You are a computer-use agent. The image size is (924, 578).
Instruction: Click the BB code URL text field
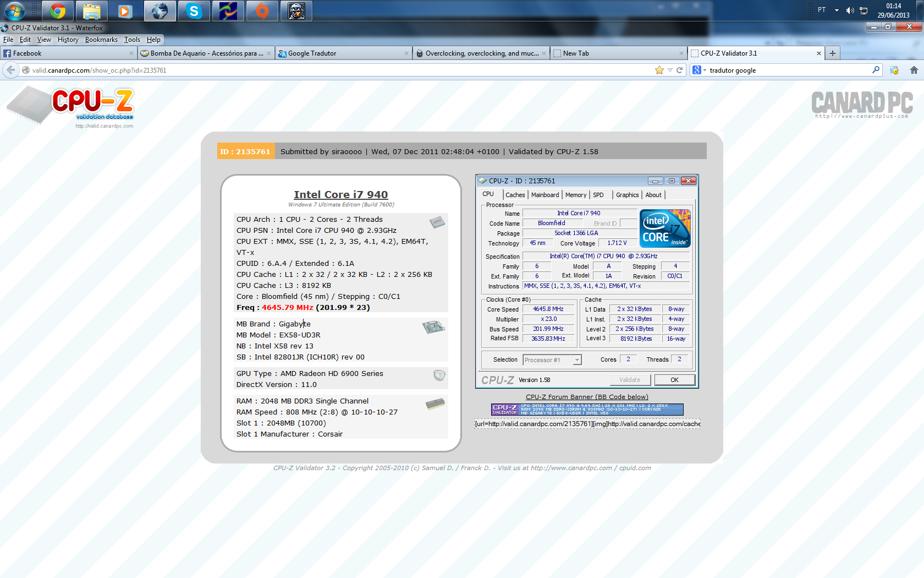tap(587, 424)
